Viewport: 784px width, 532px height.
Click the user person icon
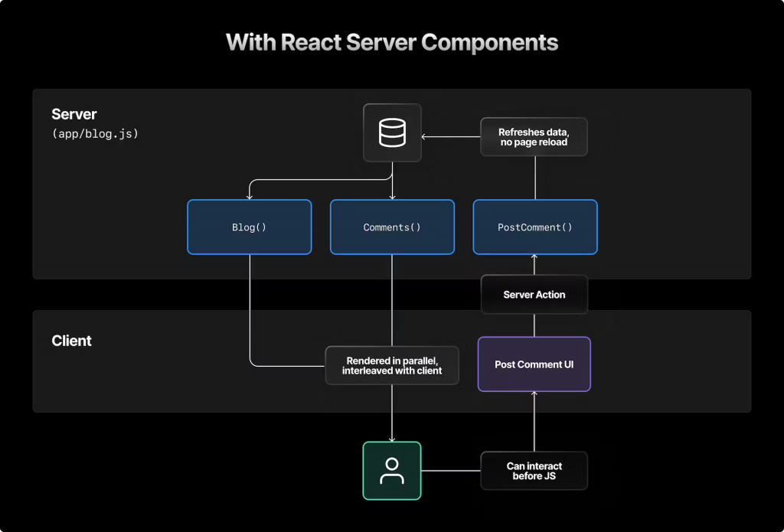coord(392,471)
